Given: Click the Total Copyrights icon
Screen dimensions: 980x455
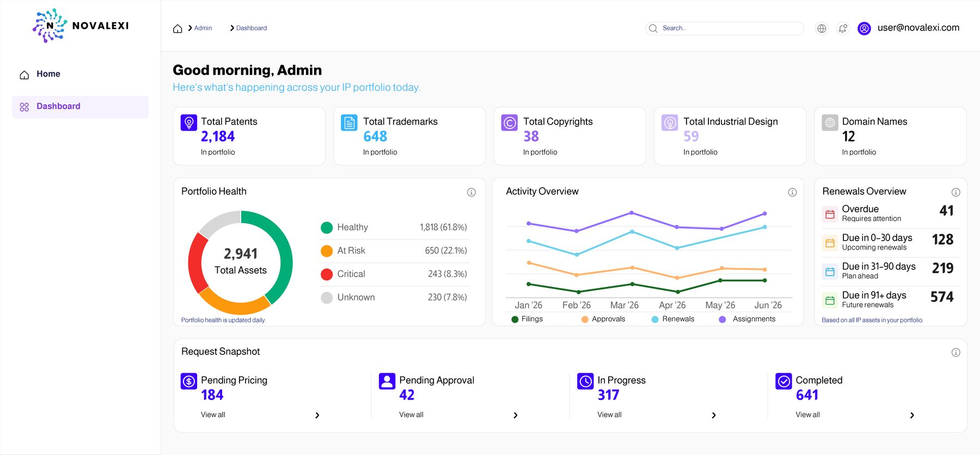Looking at the screenshot, I should (510, 122).
